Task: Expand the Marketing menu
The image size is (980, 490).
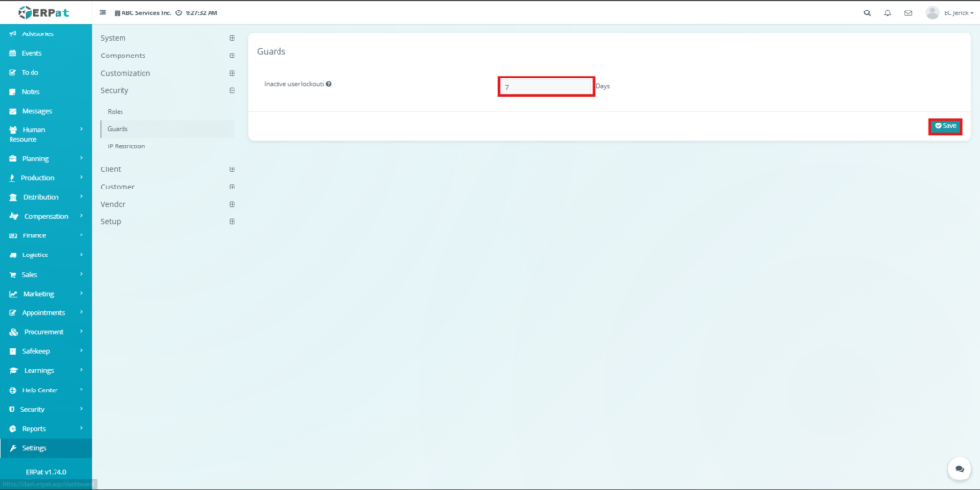Action: tap(46, 294)
